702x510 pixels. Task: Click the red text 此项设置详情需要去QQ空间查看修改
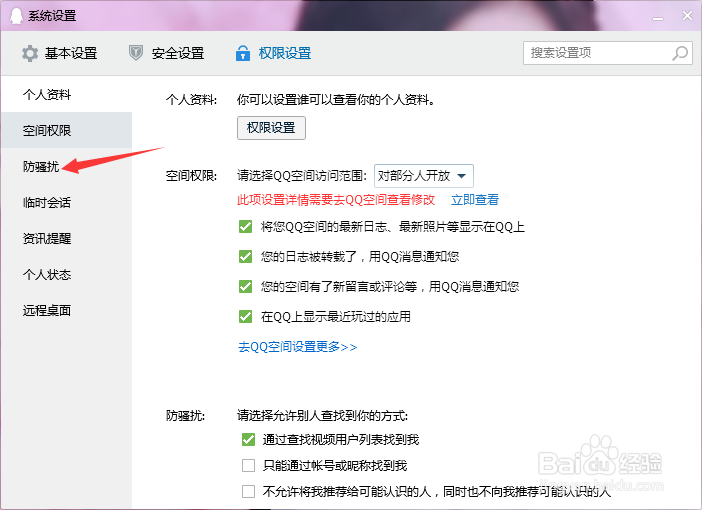pos(336,200)
